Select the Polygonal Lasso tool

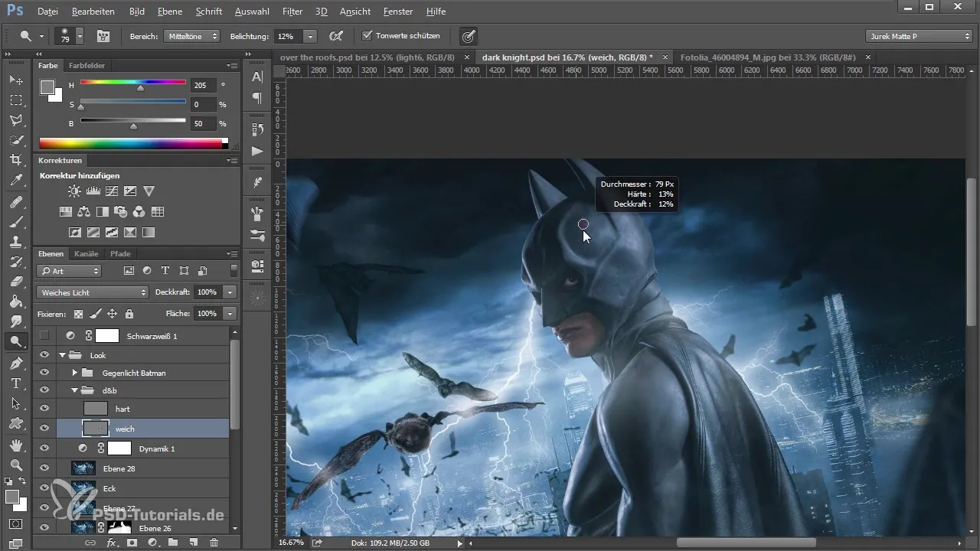pos(15,120)
